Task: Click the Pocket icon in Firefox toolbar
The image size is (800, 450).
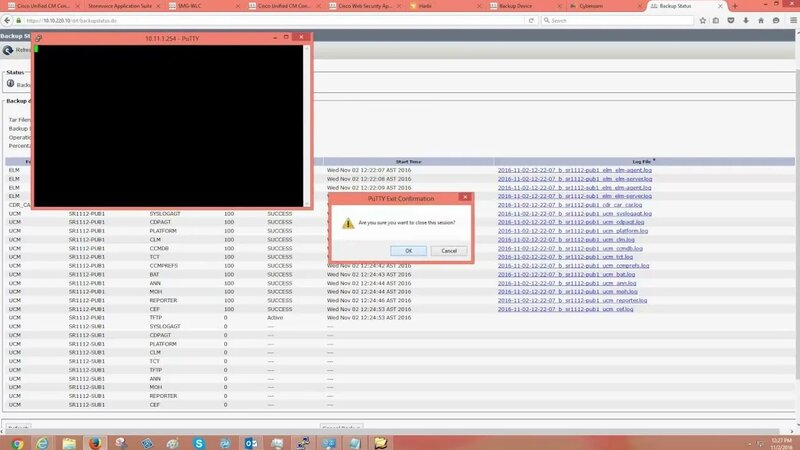Action: (731, 20)
